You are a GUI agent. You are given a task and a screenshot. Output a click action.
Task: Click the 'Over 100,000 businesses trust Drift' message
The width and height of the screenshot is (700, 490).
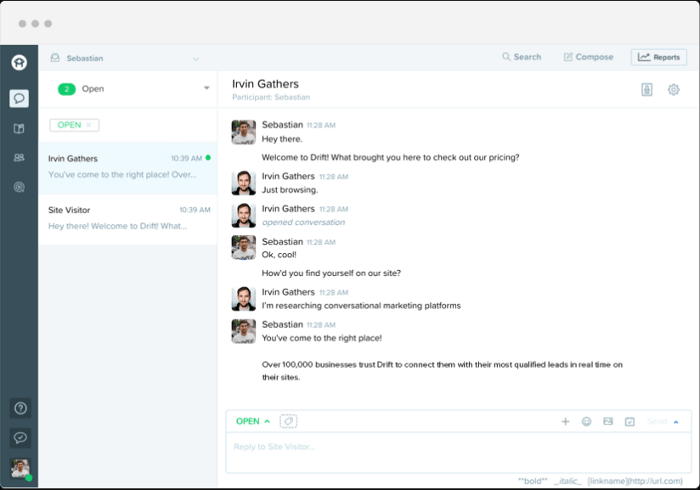click(442, 371)
